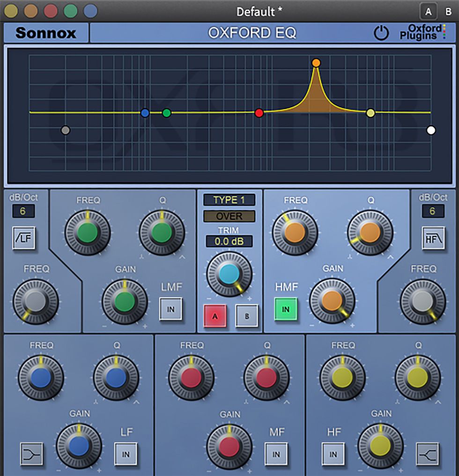
Task: Click the TRIM 0.0 dB value field
Action: pyautogui.click(x=229, y=242)
